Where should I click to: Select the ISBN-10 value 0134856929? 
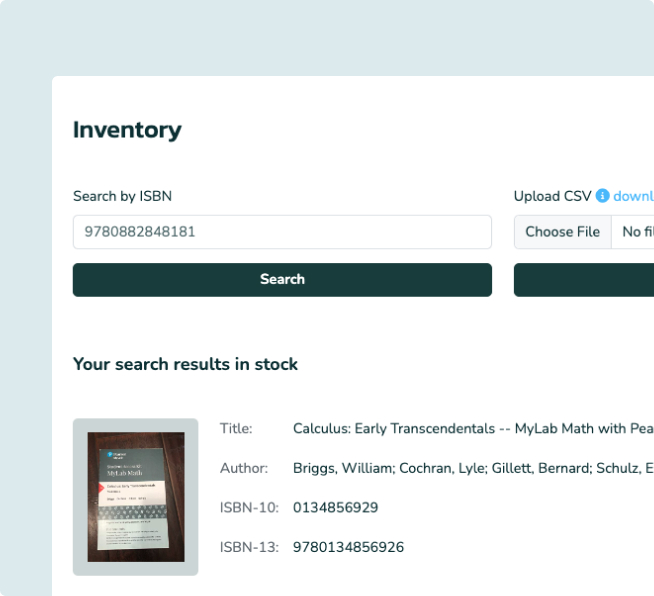tap(335, 508)
